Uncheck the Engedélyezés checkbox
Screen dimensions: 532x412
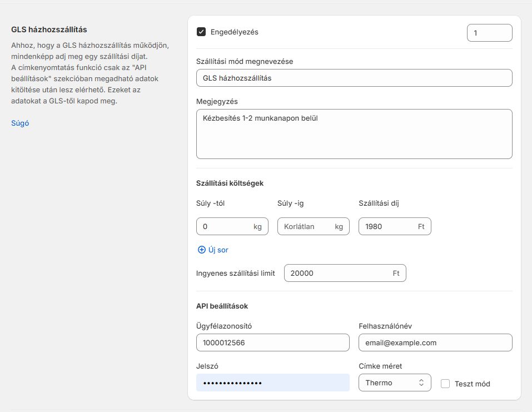tap(201, 32)
